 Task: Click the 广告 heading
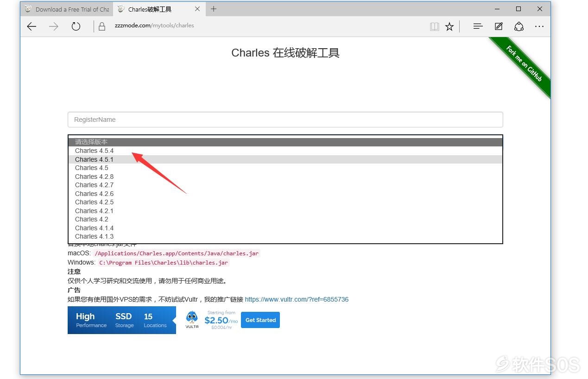coord(74,290)
